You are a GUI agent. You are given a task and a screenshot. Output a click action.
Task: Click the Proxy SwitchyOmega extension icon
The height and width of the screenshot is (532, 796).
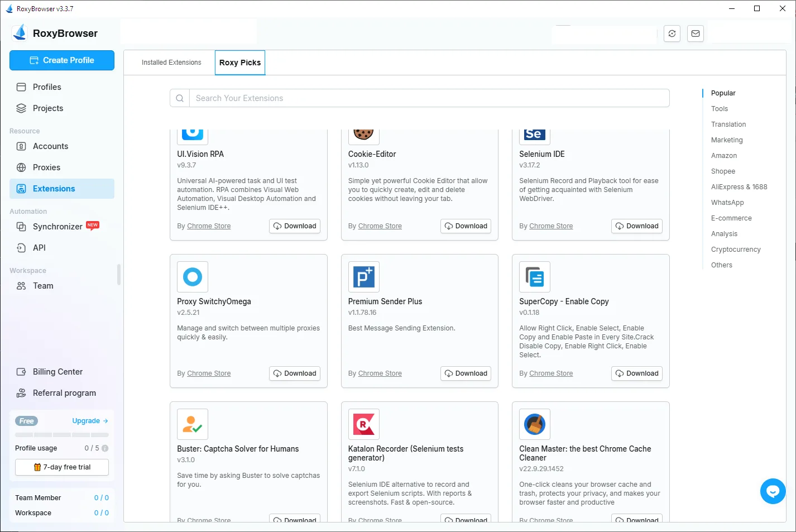(193, 277)
